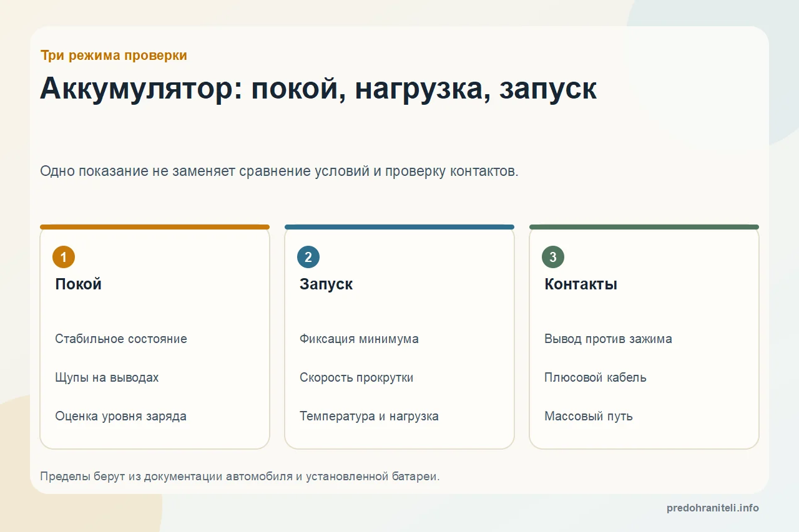Select the Запуск card heading
799x532 pixels.
tap(326, 284)
